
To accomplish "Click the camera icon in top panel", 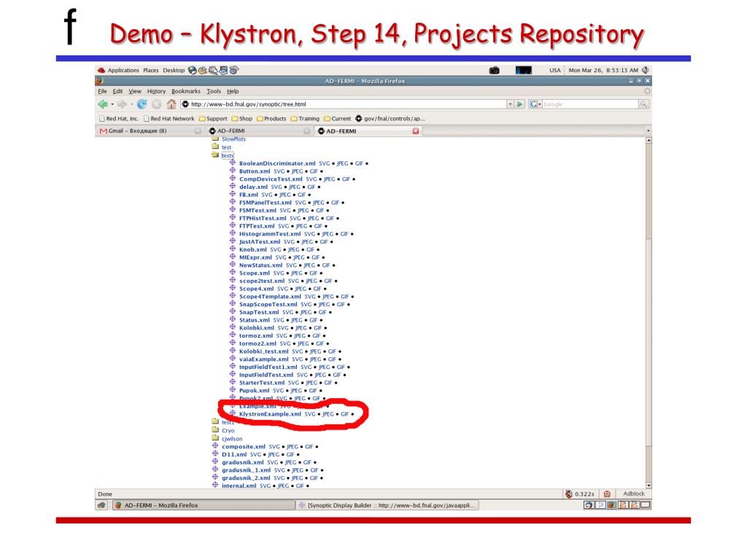I will 495,70.
